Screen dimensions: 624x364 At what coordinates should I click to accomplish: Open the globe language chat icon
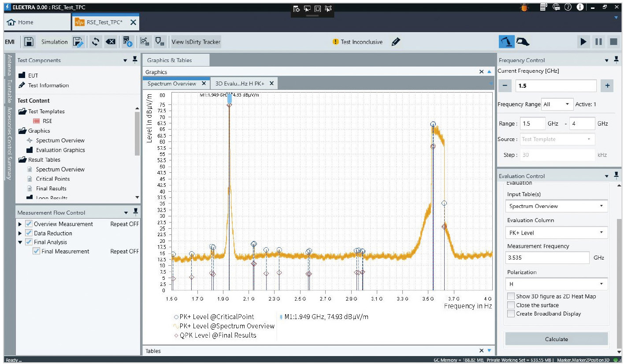tap(556, 7)
